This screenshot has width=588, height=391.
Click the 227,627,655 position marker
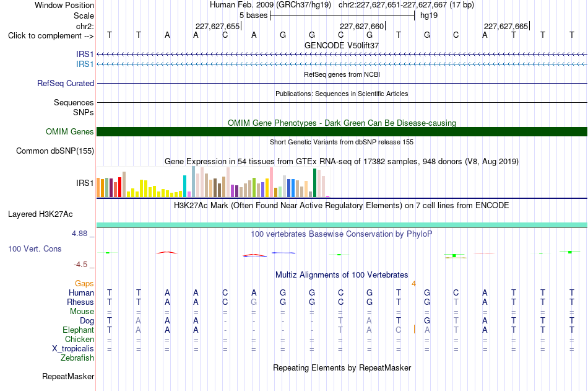click(217, 26)
